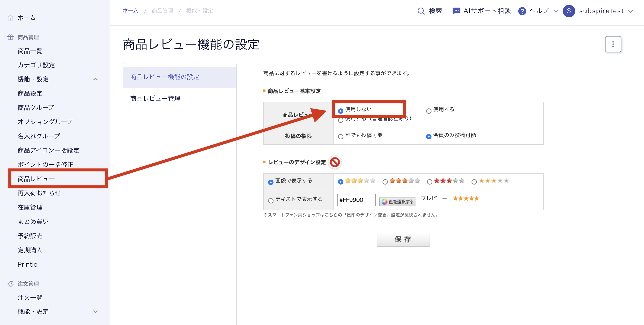Open AI support chat icon
Image resolution: width=644 pixels, height=325 pixels.
coord(456,11)
